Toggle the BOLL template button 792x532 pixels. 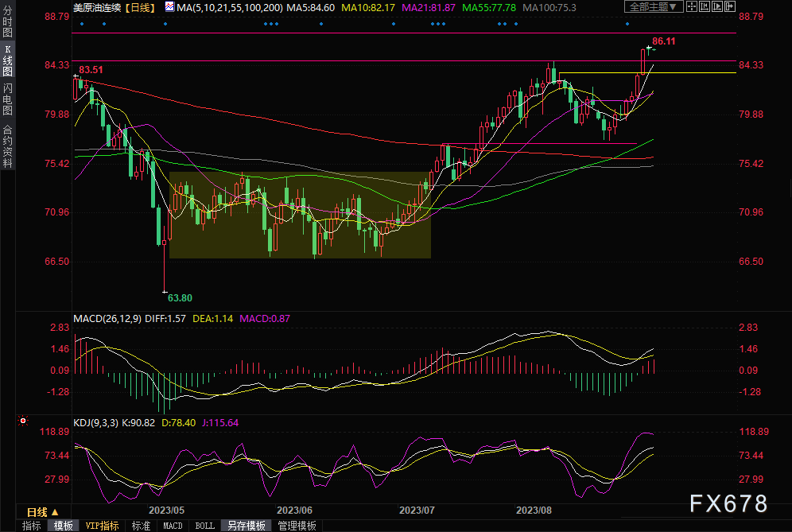(x=204, y=526)
